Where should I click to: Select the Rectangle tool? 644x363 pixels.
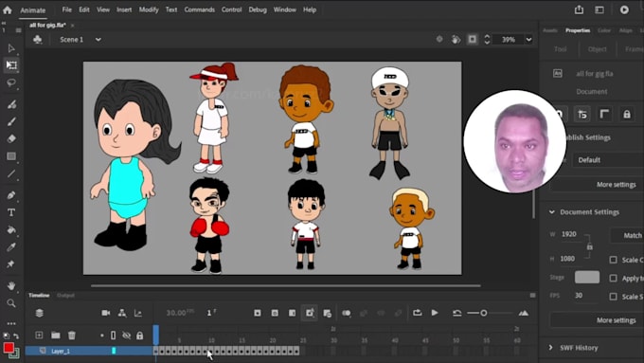[x=11, y=156]
